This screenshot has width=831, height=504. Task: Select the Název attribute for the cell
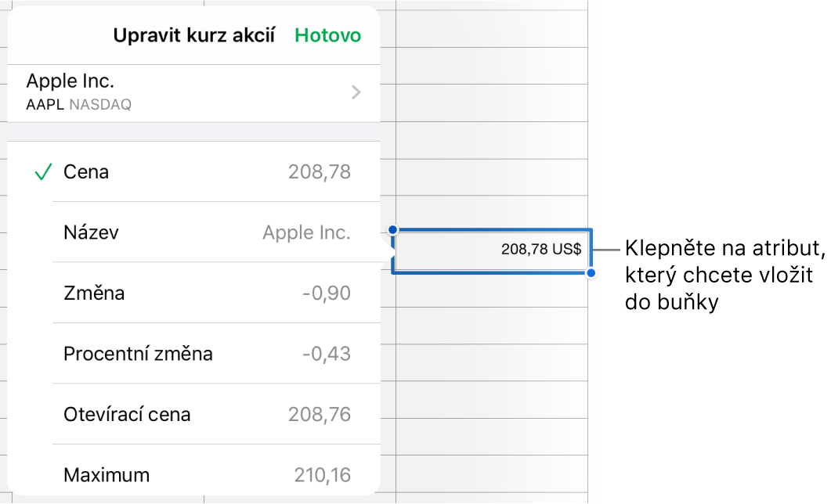click(x=196, y=232)
